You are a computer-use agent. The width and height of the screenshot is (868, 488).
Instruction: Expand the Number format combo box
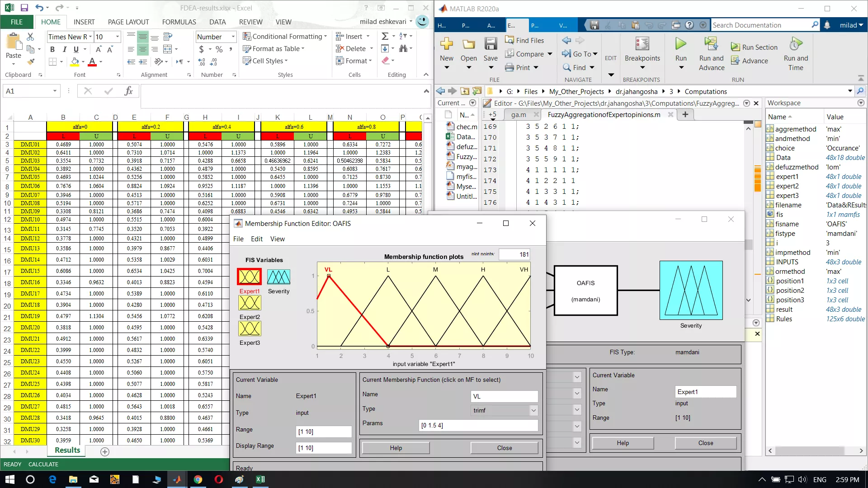pos(233,37)
